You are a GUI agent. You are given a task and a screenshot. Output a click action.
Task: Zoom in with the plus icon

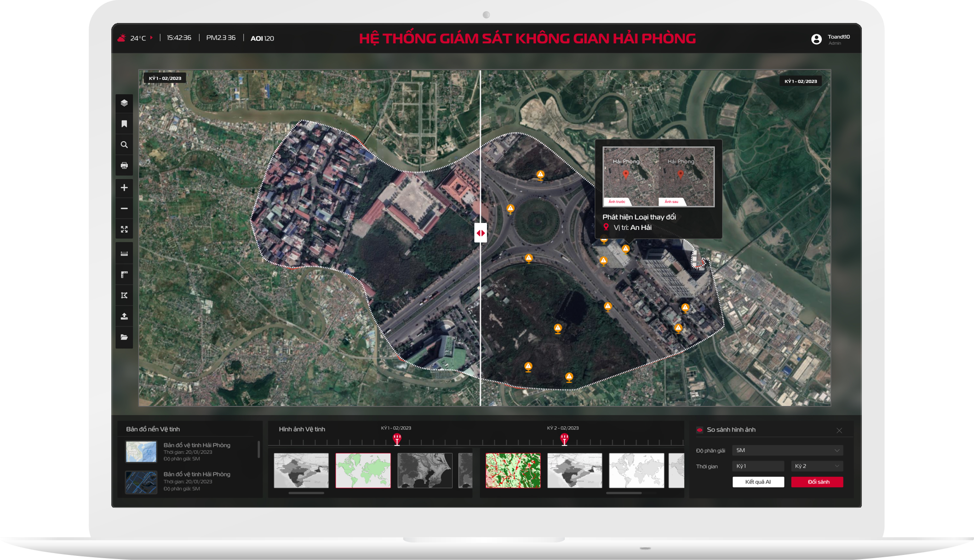[124, 188]
